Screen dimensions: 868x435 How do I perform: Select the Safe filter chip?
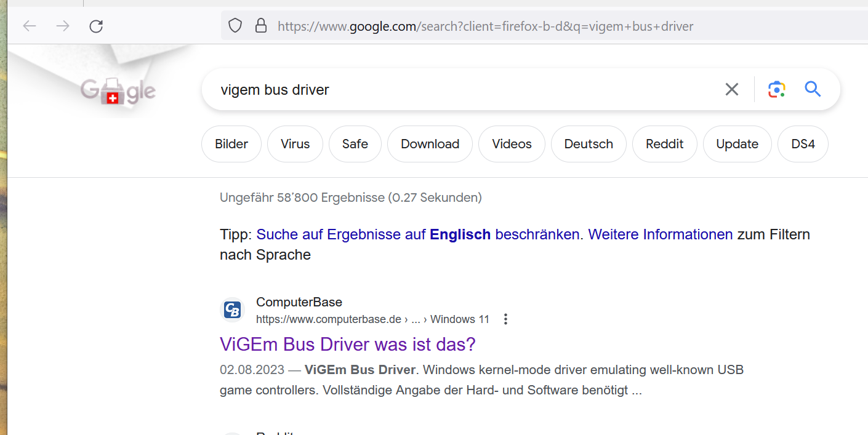click(355, 144)
